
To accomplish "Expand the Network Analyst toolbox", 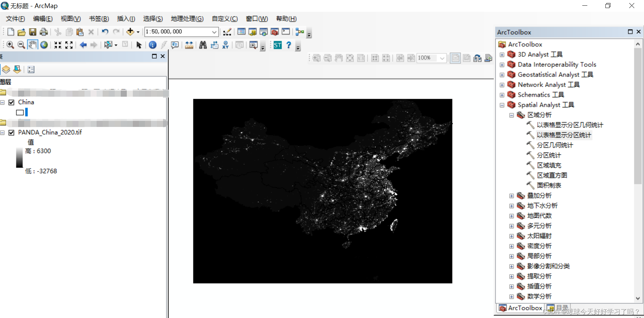I will 502,85.
